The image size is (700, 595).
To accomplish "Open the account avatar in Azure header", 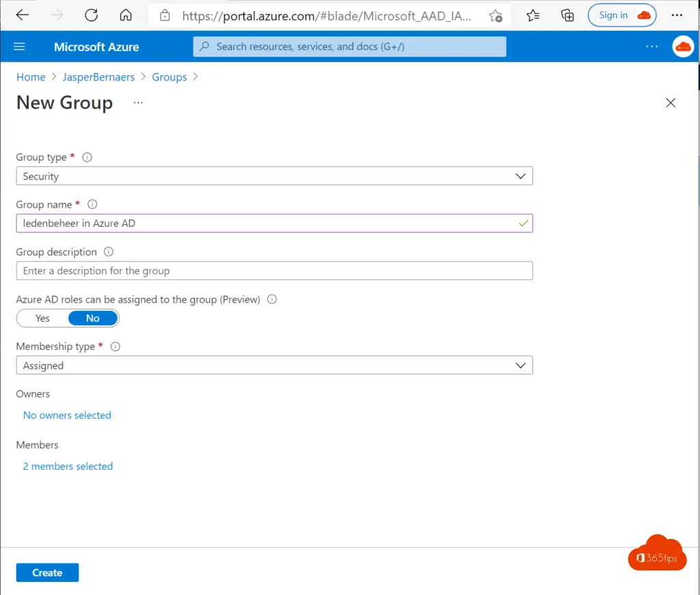I will click(x=683, y=46).
